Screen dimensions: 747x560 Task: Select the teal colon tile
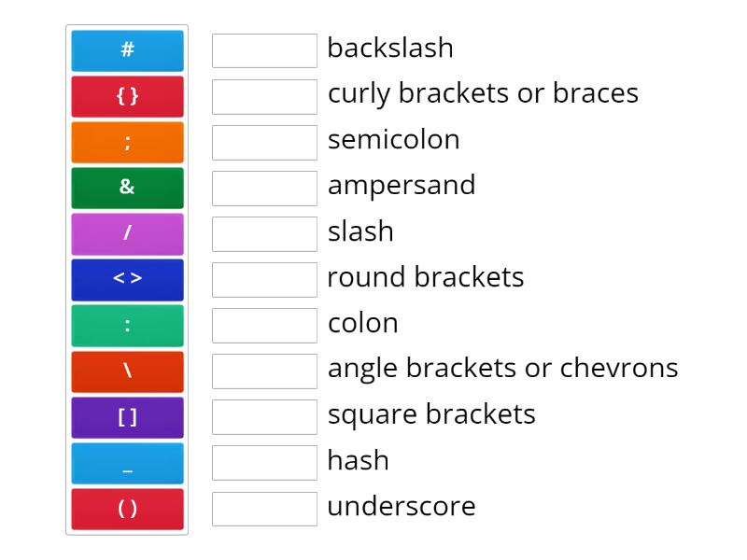pos(127,325)
